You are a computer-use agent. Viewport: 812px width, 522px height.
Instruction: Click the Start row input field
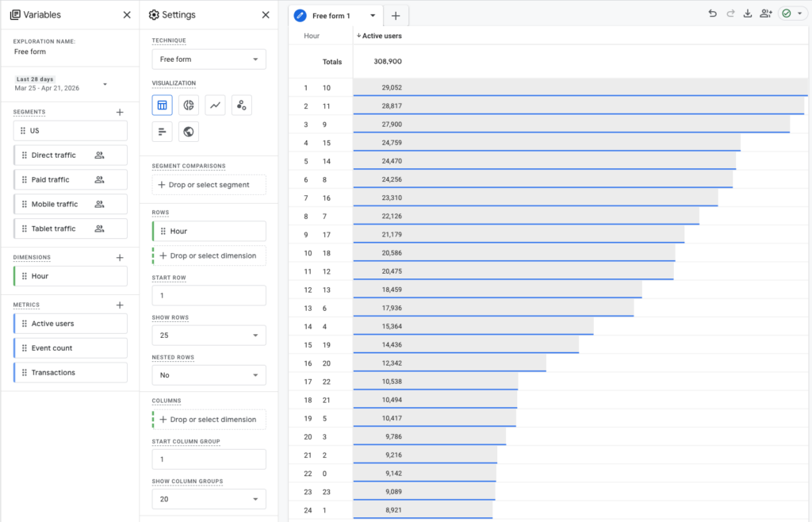click(x=209, y=294)
